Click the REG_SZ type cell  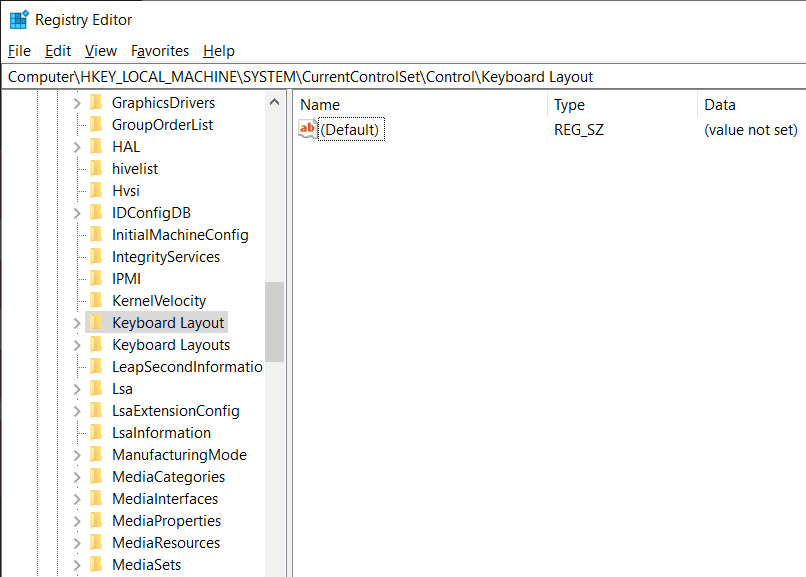(x=579, y=130)
